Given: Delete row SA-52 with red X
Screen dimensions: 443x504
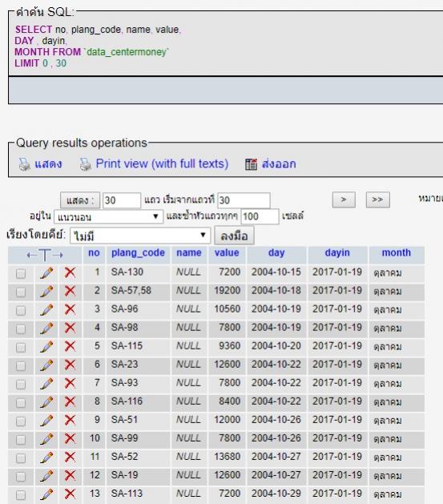Looking at the screenshot, I should point(70,458).
